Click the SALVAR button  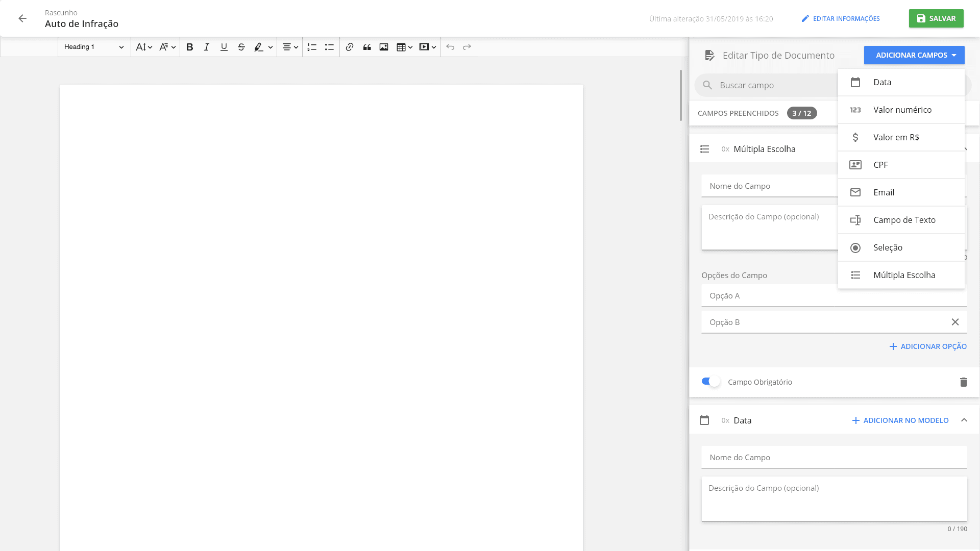936,18
